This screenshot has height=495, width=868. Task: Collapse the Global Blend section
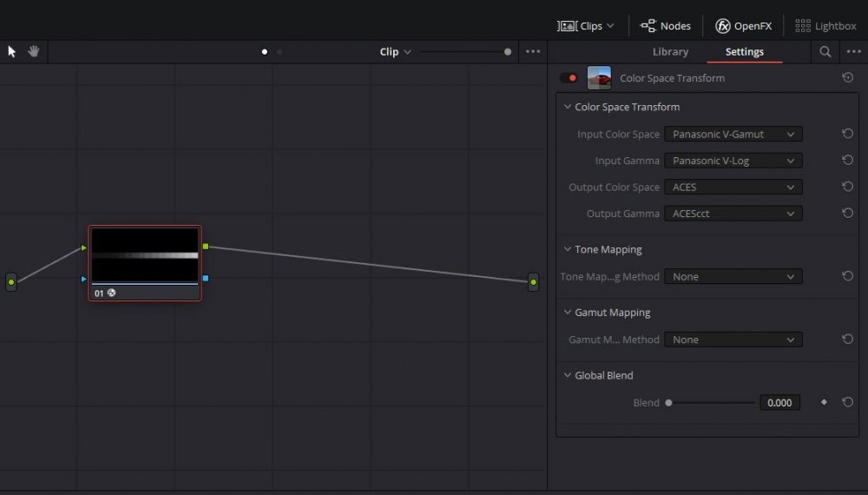pos(567,376)
